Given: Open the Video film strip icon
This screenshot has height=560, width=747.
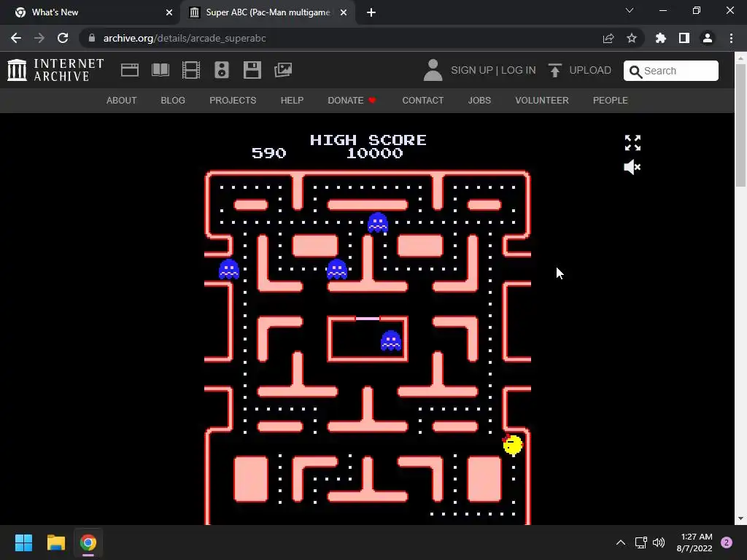Looking at the screenshot, I should tap(191, 70).
